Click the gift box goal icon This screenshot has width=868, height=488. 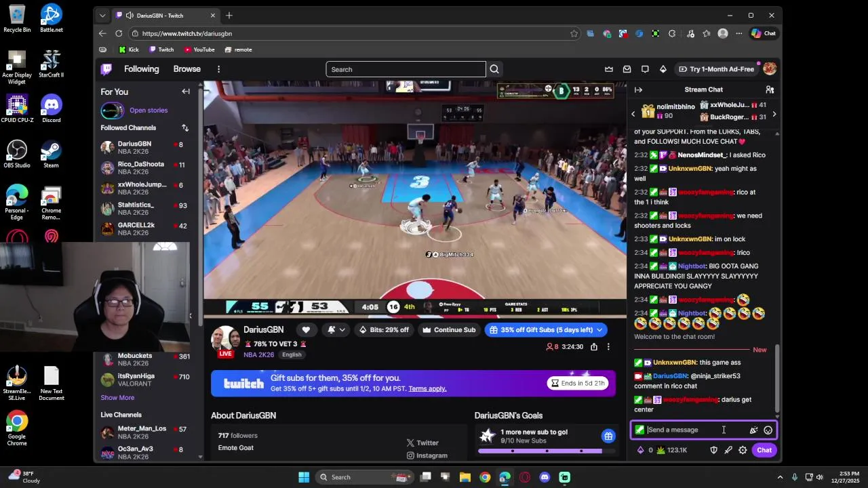point(608,436)
